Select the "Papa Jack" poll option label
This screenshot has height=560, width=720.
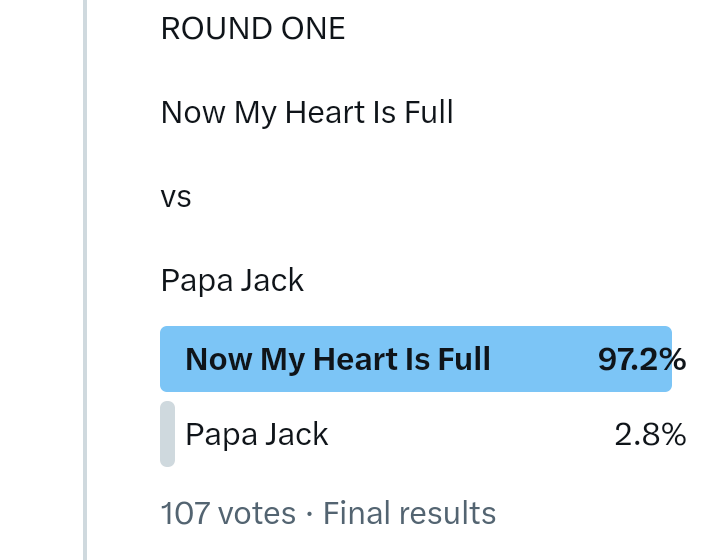click(257, 434)
